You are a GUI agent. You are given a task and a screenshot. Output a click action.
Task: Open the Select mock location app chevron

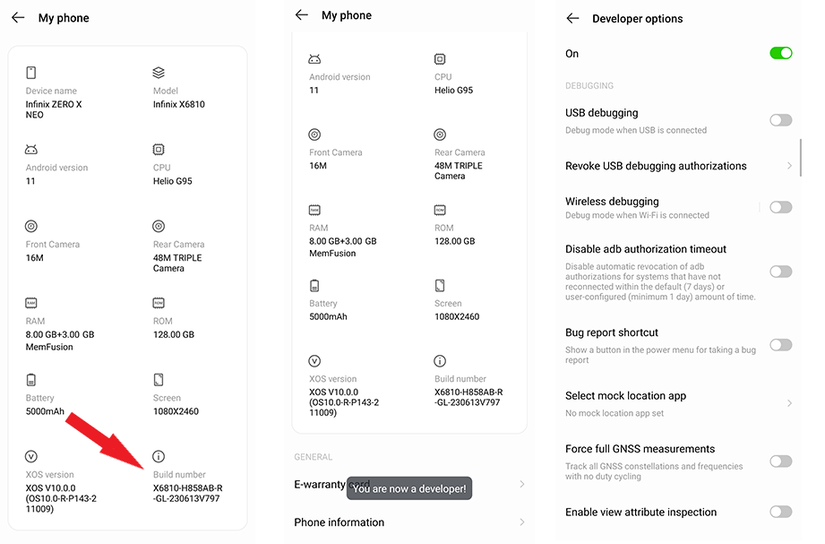(x=789, y=403)
